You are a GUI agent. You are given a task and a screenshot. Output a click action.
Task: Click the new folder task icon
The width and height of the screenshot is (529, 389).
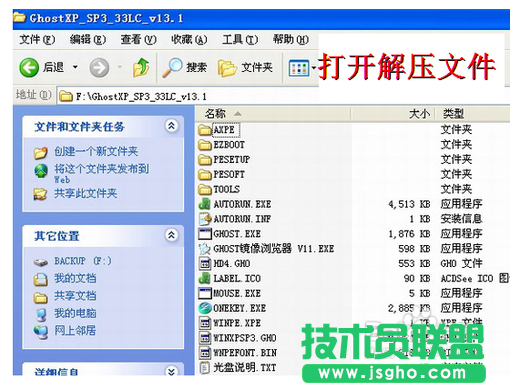pos(40,152)
